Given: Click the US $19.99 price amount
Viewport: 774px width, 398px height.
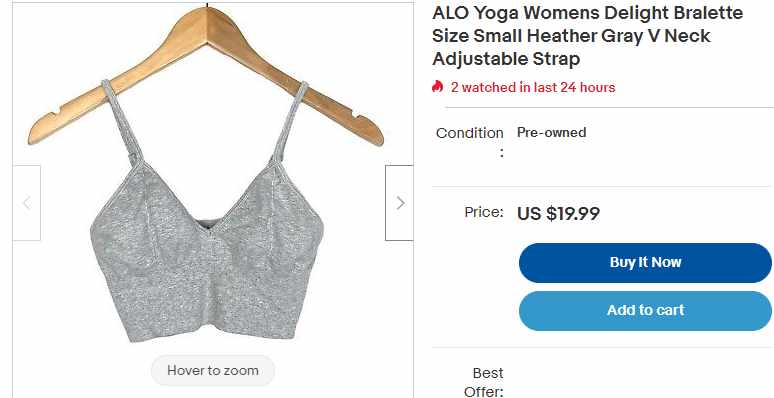Looking at the screenshot, I should 558,214.
